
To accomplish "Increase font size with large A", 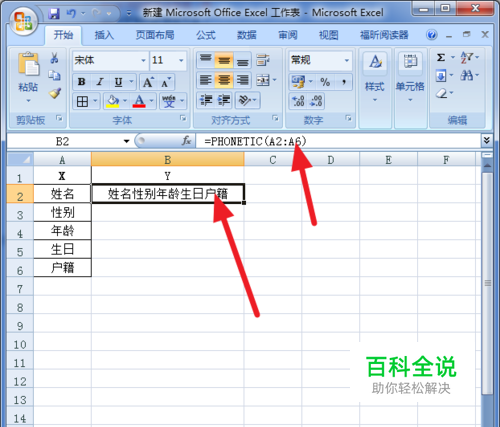I will 148,82.
